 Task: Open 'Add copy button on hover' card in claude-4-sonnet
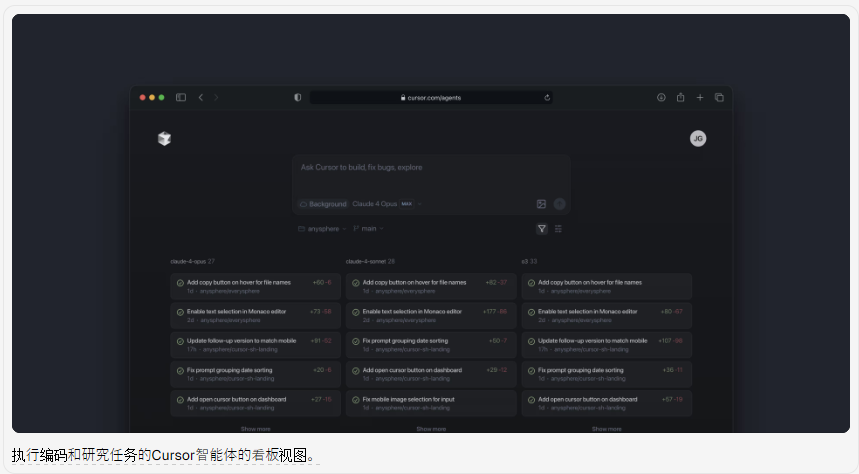pos(431,287)
